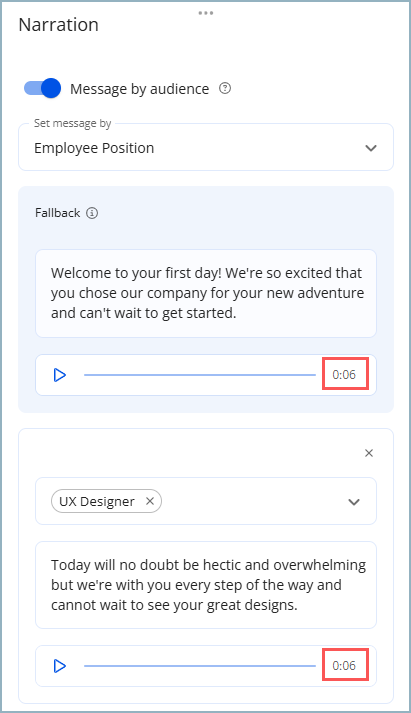The height and width of the screenshot is (713, 411).
Task: Play the UX Designer narration audio
Action: point(60,666)
